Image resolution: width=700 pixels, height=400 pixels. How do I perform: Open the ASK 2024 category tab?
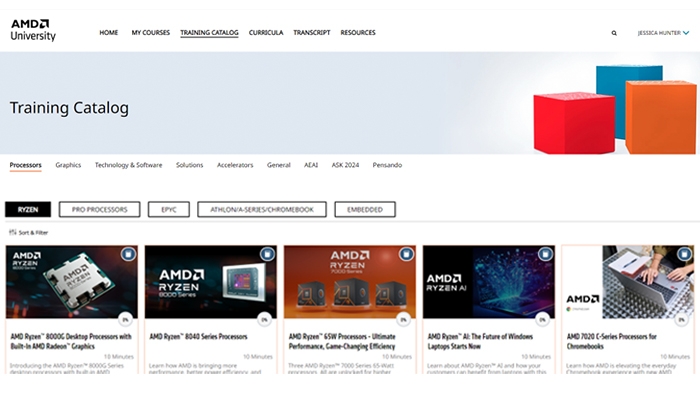[345, 165]
